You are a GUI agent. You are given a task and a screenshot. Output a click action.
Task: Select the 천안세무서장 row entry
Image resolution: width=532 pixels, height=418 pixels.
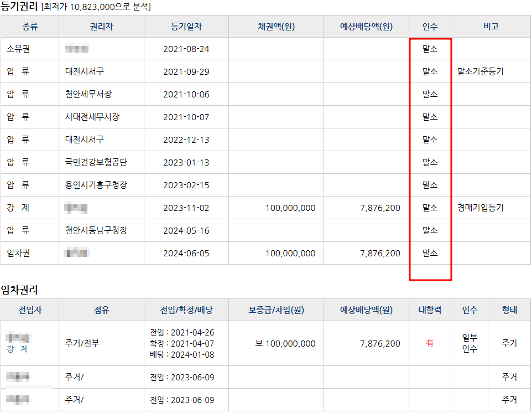[x=88, y=94]
